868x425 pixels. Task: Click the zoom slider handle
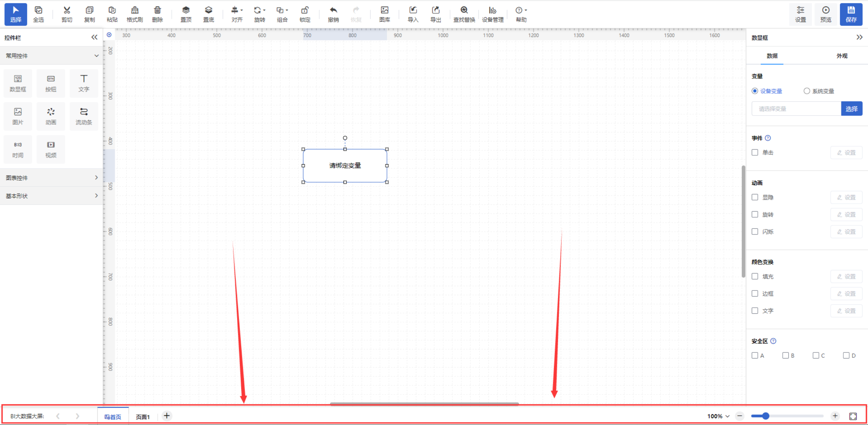click(766, 416)
